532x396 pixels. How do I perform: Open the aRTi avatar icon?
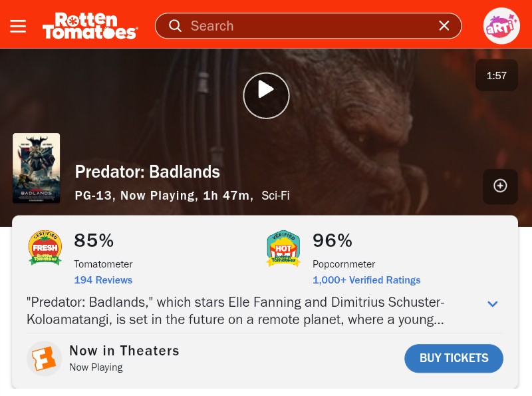click(501, 26)
